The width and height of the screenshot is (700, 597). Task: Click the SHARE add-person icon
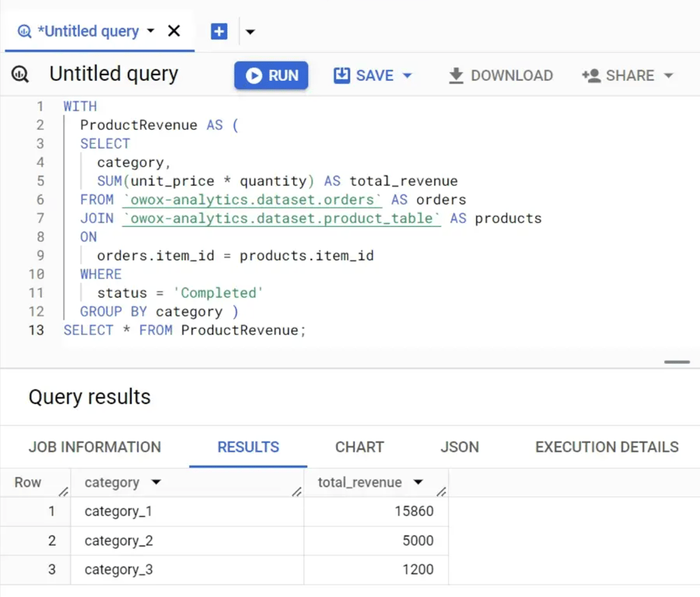click(591, 75)
